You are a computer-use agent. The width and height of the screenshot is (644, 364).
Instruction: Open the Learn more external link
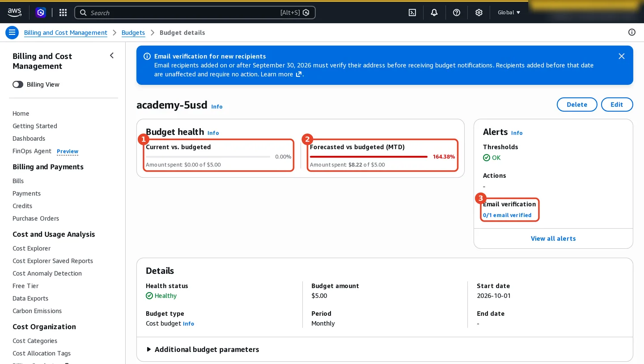click(x=281, y=74)
